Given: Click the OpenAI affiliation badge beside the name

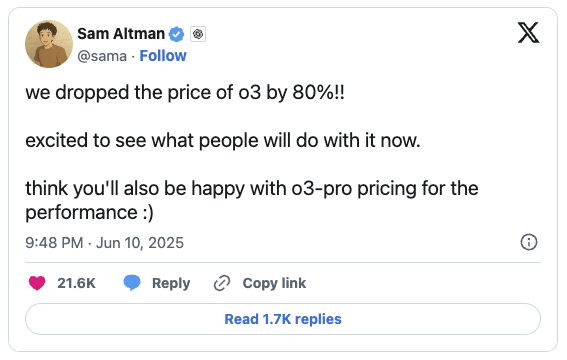Looking at the screenshot, I should pyautogui.click(x=198, y=34).
